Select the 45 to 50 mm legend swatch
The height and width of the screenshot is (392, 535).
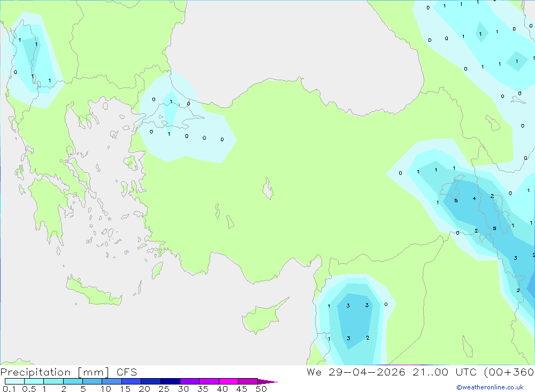point(248,381)
